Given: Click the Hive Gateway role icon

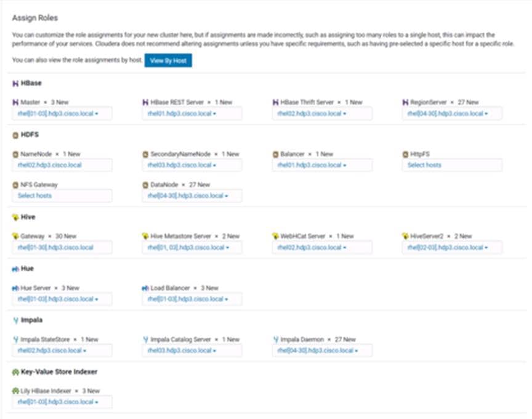Looking at the screenshot, I should 15,236.
